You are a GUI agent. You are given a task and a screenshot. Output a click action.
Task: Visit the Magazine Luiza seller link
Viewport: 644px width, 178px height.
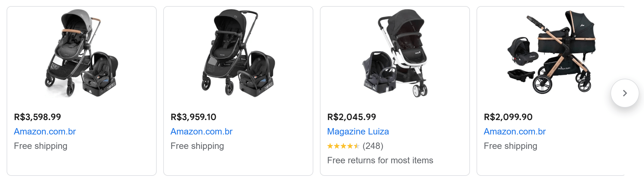(358, 131)
